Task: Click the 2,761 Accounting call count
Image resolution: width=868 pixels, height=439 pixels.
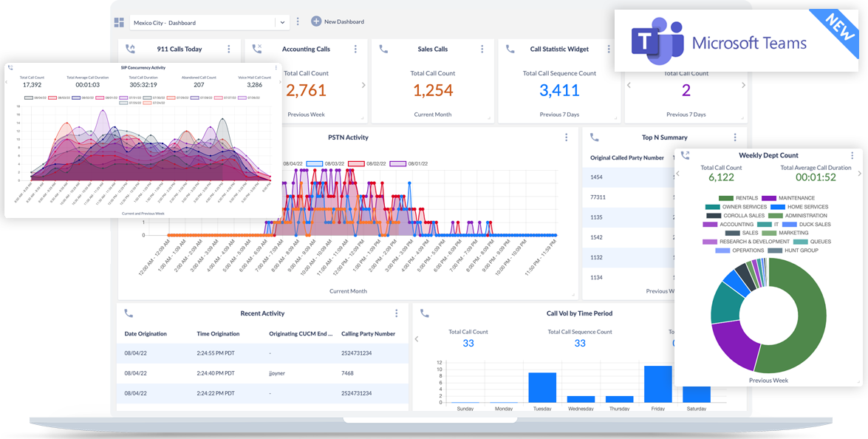Action: (x=306, y=90)
